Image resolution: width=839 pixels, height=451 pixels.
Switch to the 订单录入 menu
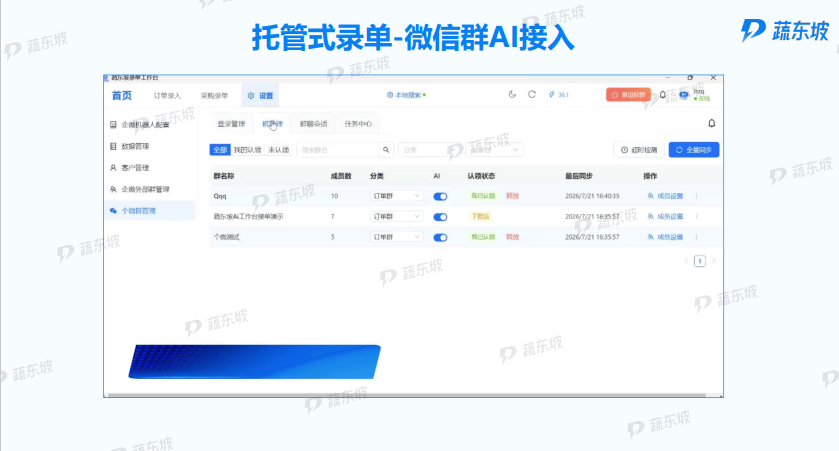coord(167,96)
